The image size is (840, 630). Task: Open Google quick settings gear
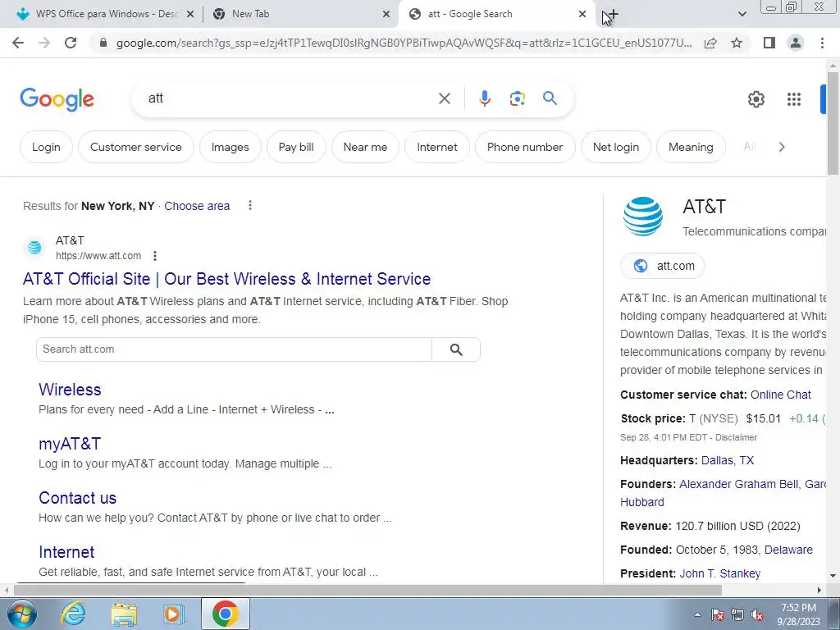(x=756, y=99)
